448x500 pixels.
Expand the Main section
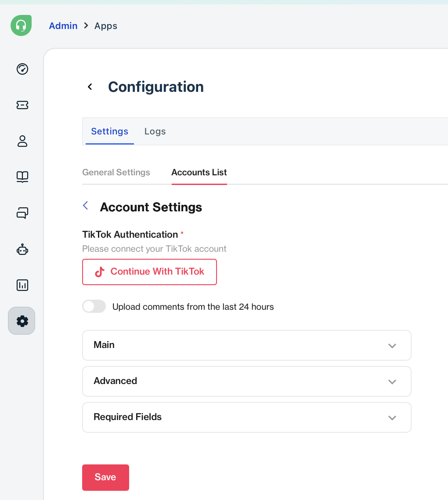click(247, 345)
